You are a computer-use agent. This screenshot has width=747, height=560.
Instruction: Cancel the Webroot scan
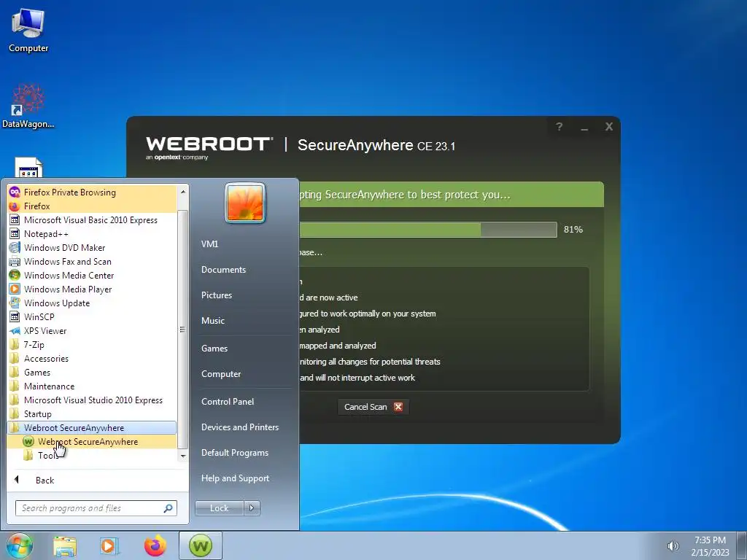pos(373,407)
